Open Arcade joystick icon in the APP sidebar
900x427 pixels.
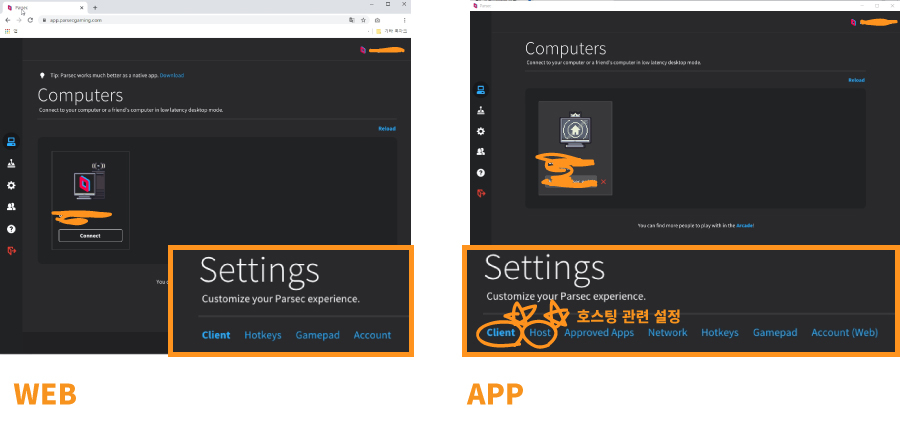click(x=481, y=111)
